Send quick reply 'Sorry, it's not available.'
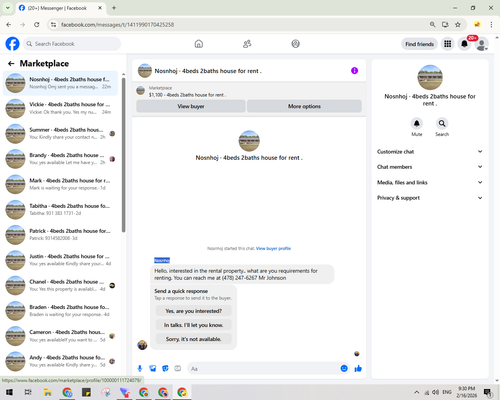500x400 pixels. [193, 339]
